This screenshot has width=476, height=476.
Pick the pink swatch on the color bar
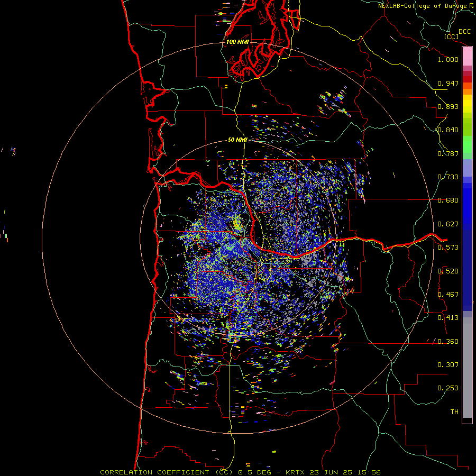coord(467,57)
